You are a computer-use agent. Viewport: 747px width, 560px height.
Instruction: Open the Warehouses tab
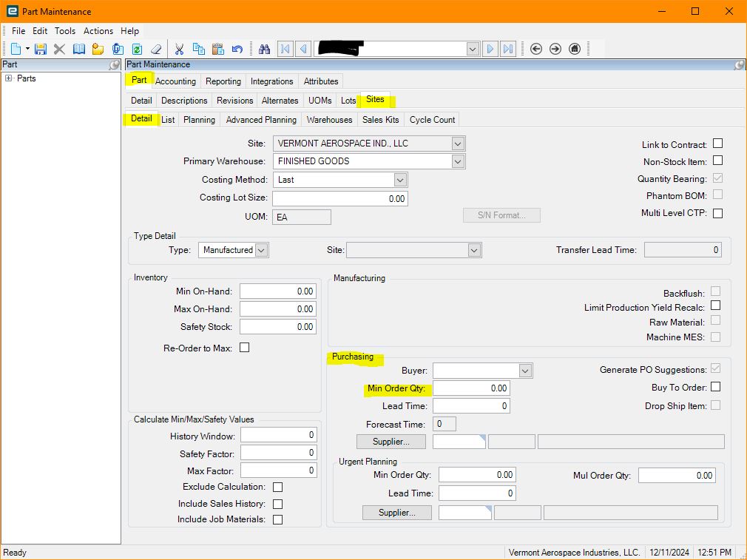pos(329,120)
